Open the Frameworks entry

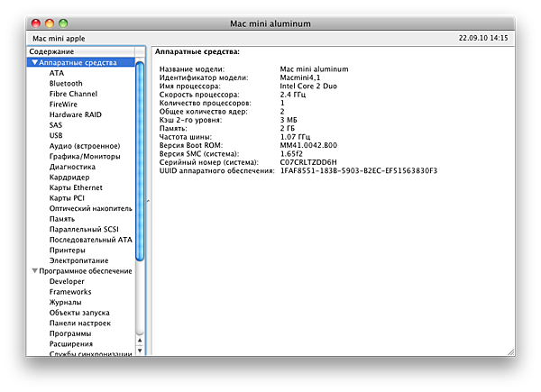click(x=70, y=292)
